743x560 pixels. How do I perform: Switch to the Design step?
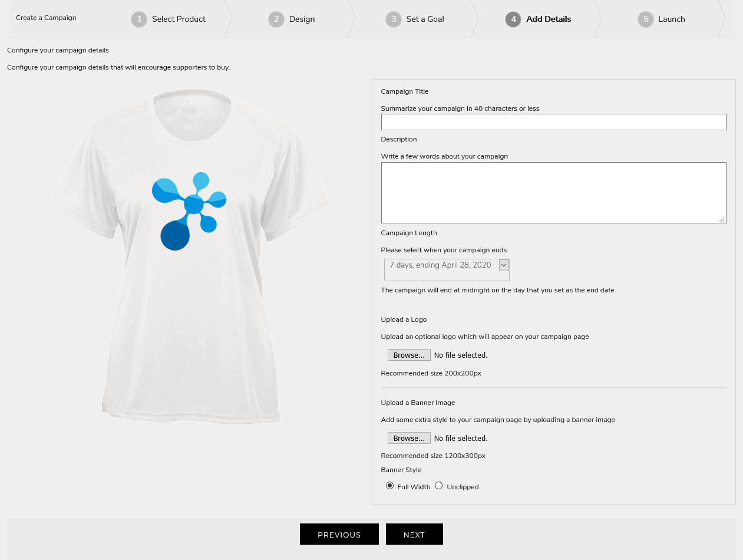click(302, 19)
